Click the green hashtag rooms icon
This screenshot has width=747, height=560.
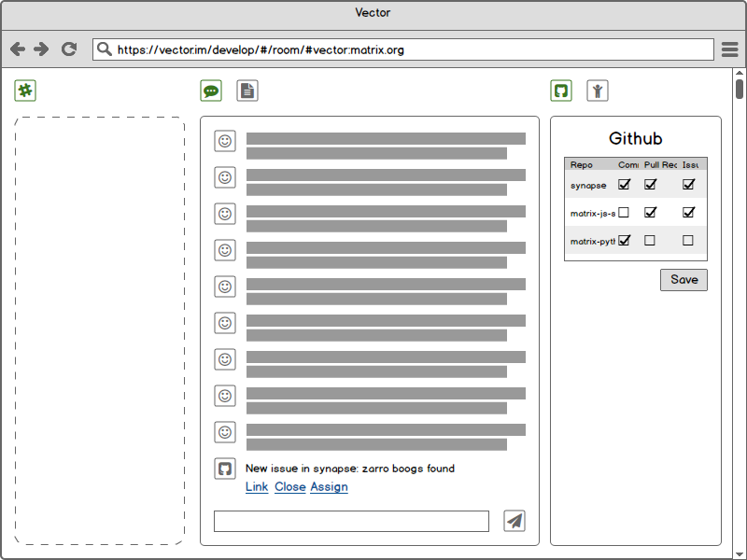[x=25, y=91]
